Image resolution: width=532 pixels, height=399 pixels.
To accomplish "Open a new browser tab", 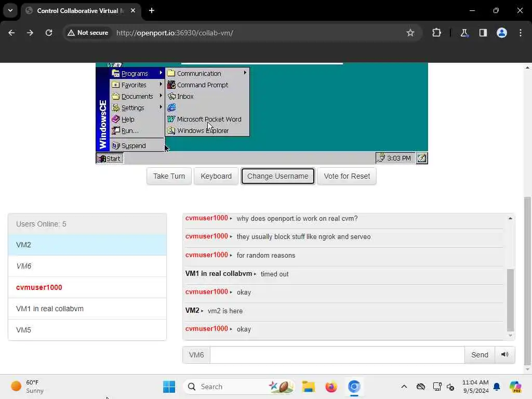I will tap(152, 10).
